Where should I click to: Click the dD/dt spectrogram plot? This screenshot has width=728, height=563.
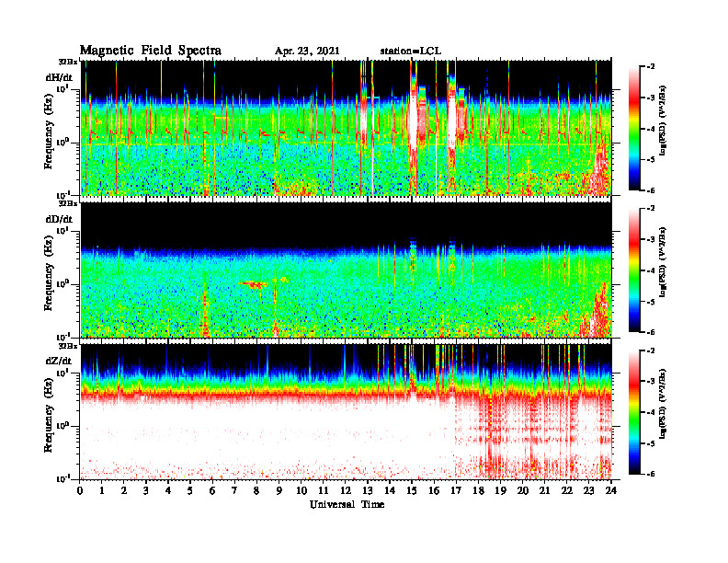pos(346,270)
